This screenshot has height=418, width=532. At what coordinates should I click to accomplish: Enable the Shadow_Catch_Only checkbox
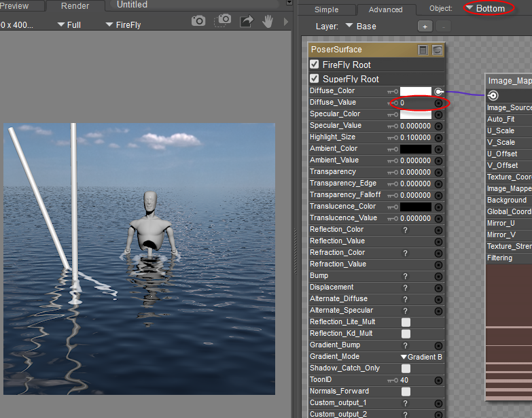point(406,368)
